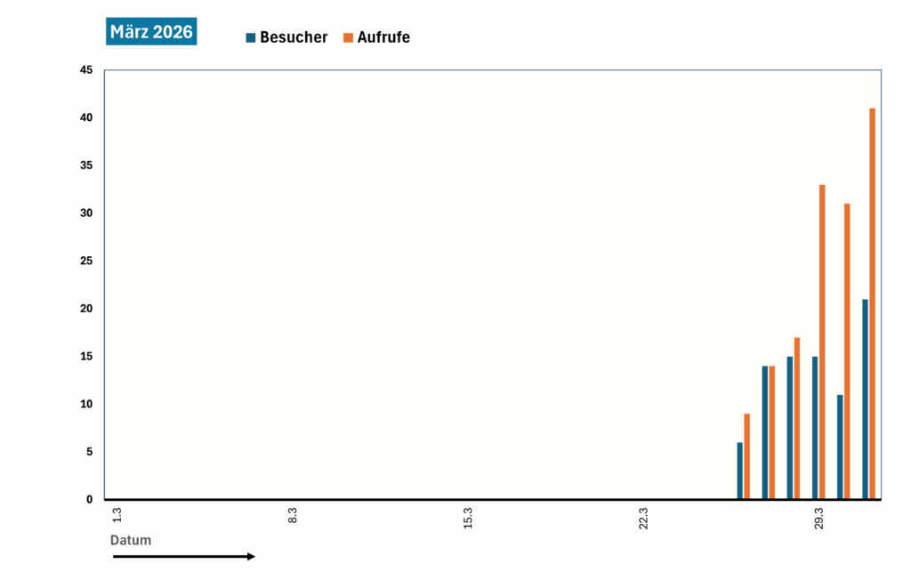Click the 45 label on the y-axis
The width and height of the screenshot is (911, 588).
(x=86, y=70)
